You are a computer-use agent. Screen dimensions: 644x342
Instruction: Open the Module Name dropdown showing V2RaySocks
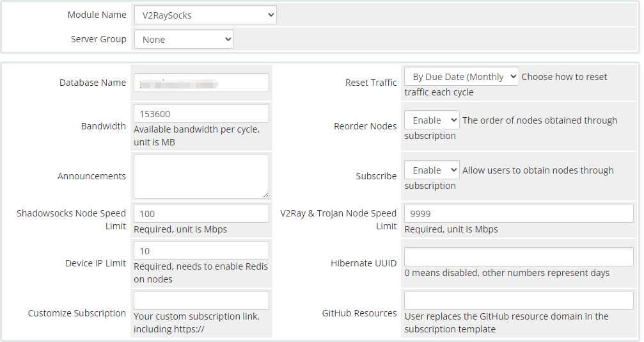click(x=205, y=15)
